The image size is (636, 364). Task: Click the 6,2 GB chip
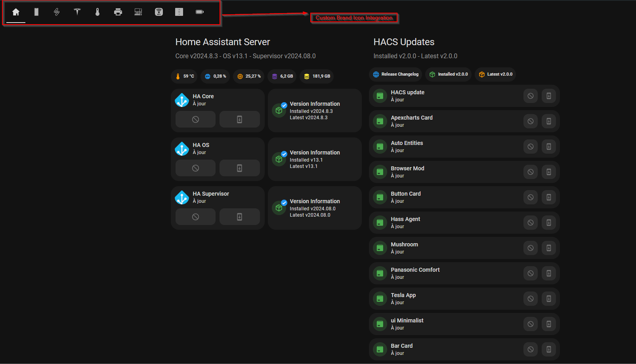282,76
